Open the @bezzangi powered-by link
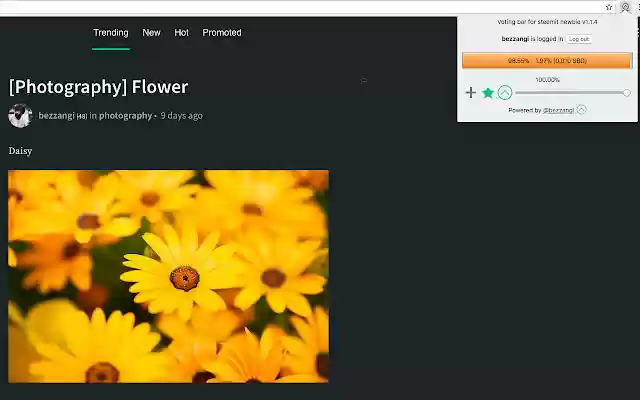The image size is (640, 400). [558, 110]
